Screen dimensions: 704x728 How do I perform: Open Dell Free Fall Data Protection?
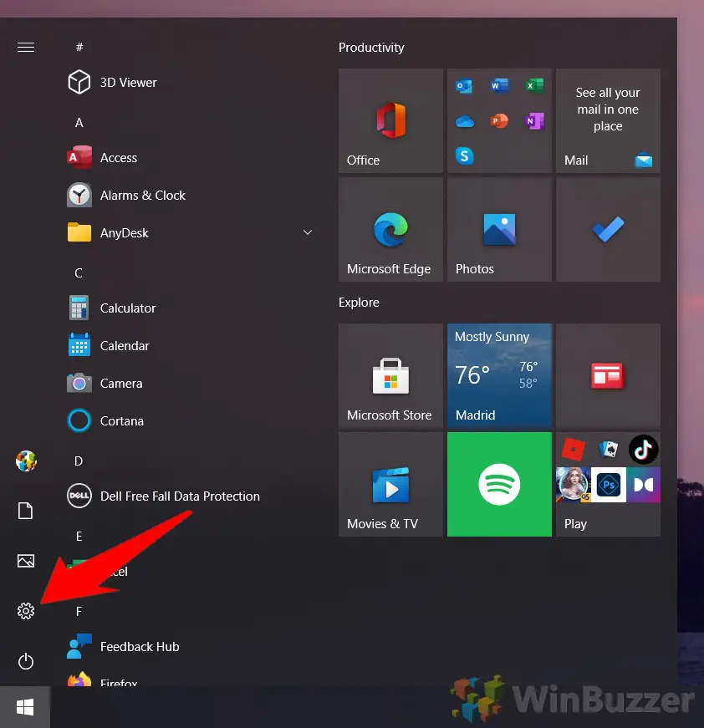[191, 496]
